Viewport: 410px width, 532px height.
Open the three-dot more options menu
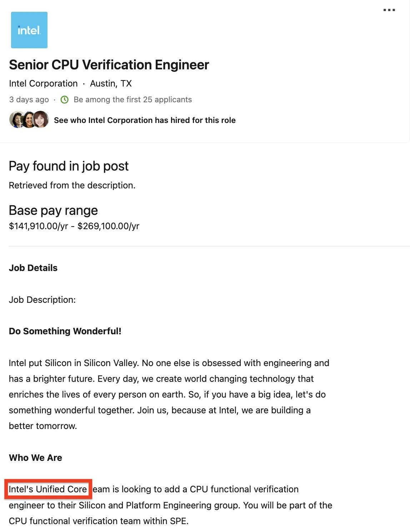(389, 10)
